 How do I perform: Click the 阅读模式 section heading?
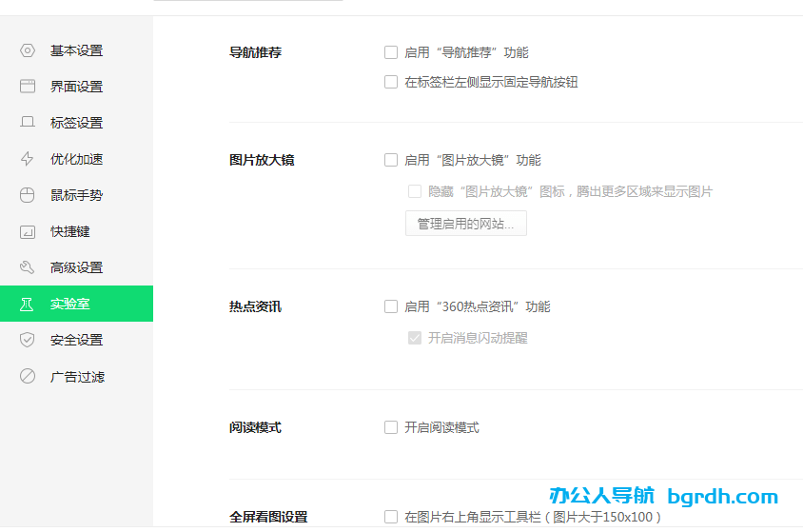pyautogui.click(x=256, y=427)
